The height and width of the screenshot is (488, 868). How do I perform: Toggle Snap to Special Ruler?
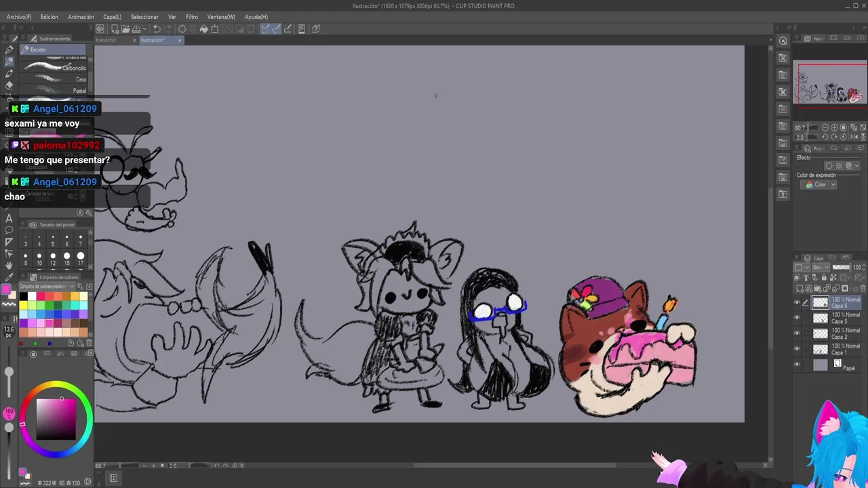coord(276,29)
